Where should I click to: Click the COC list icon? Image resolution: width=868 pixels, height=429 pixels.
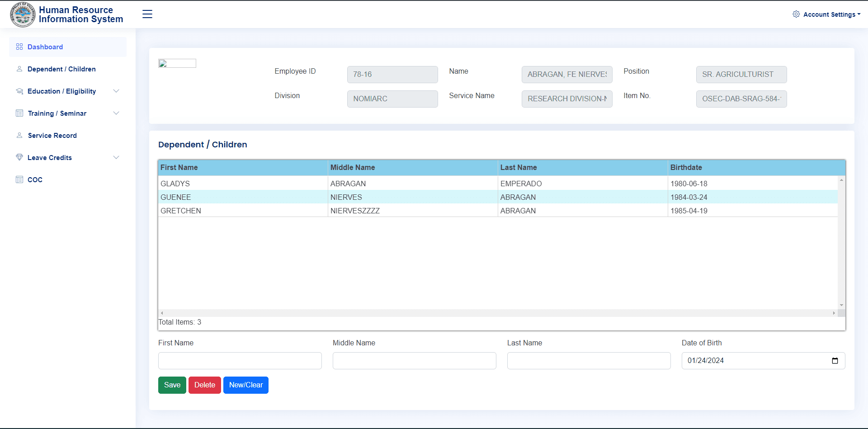point(19,179)
